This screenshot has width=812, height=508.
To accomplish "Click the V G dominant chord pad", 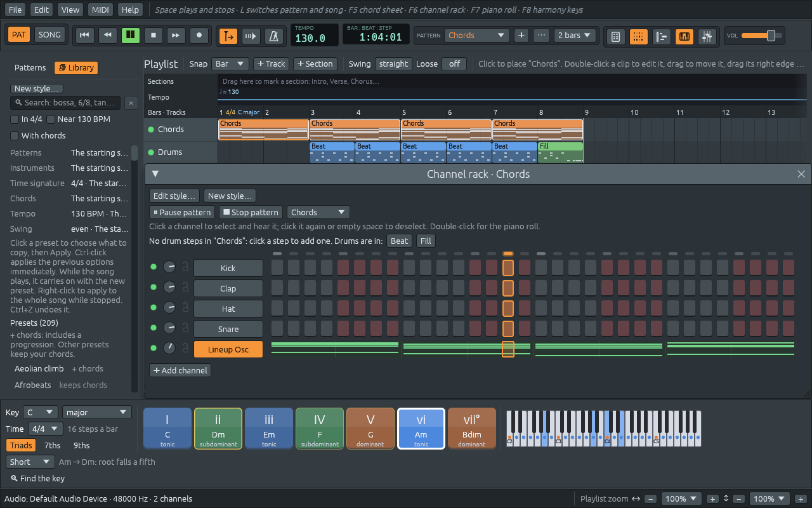I will click(370, 429).
